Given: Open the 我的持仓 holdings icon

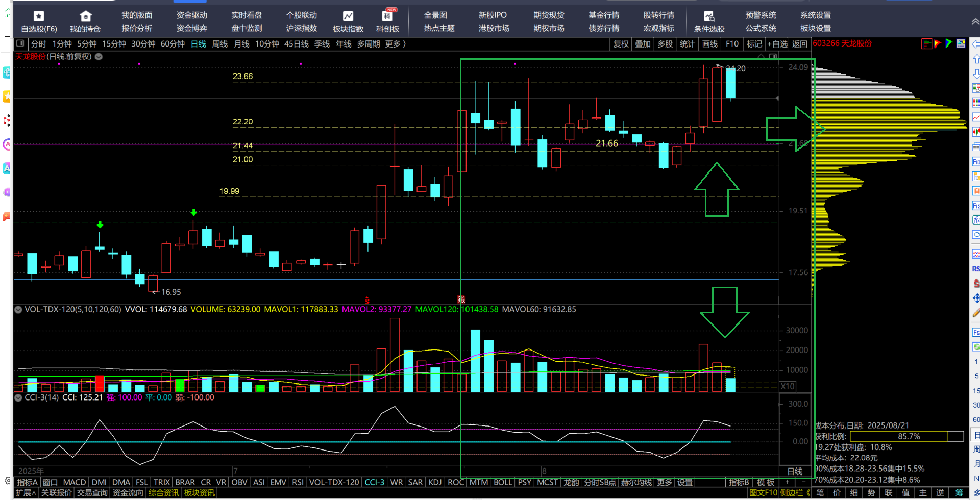Looking at the screenshot, I should click(86, 16).
